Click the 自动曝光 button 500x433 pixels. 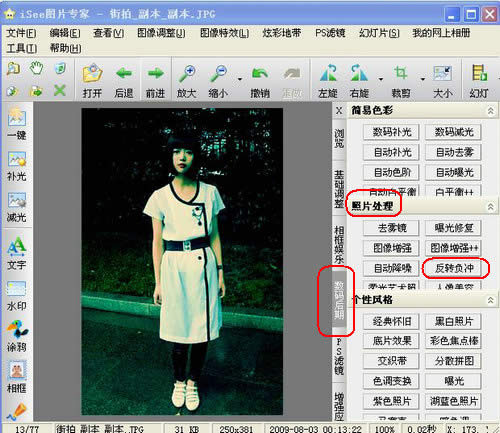click(x=453, y=172)
